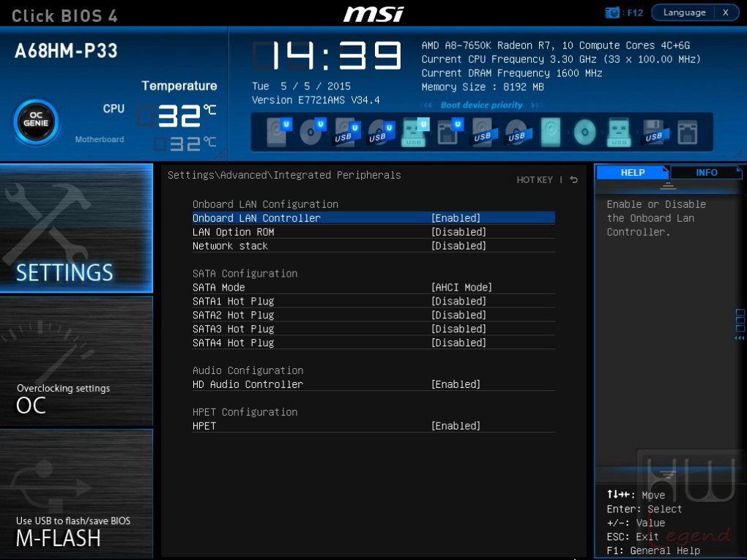Change SATA2 Hot Plug [Disabled] value
Screen dimensions: 747x560
[458, 315]
